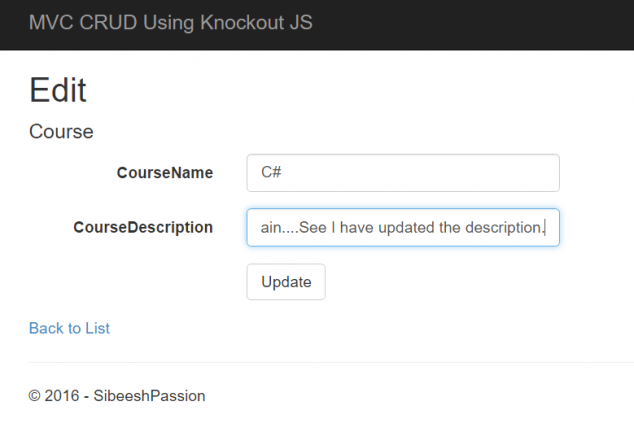Viewport: 634px width, 432px height.
Task: Click empty space right of C# in CourseName
Action: tap(420, 172)
